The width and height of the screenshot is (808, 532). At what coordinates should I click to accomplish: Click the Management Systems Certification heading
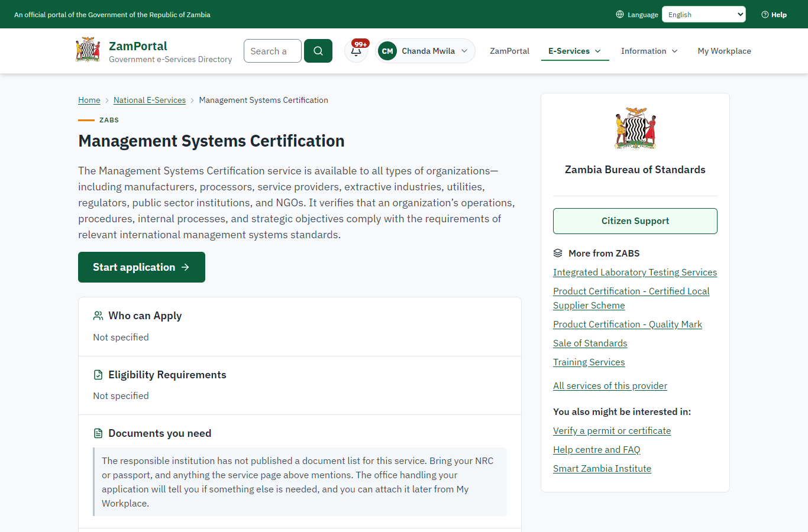pyautogui.click(x=211, y=141)
